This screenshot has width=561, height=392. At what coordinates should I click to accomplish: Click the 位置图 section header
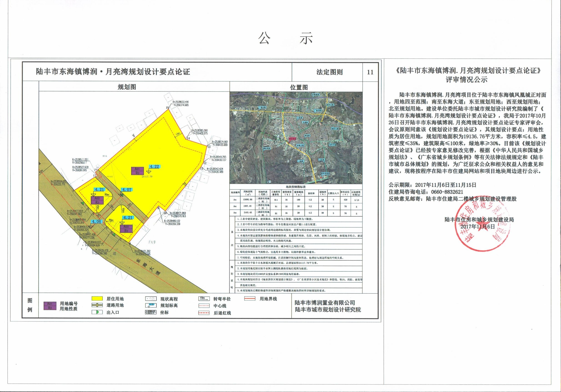(299, 87)
